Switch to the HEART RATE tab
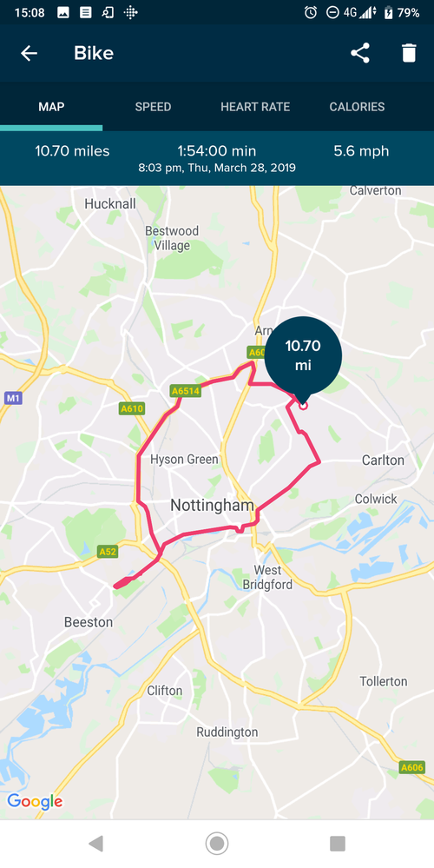This screenshot has height=868, width=434. click(x=255, y=107)
